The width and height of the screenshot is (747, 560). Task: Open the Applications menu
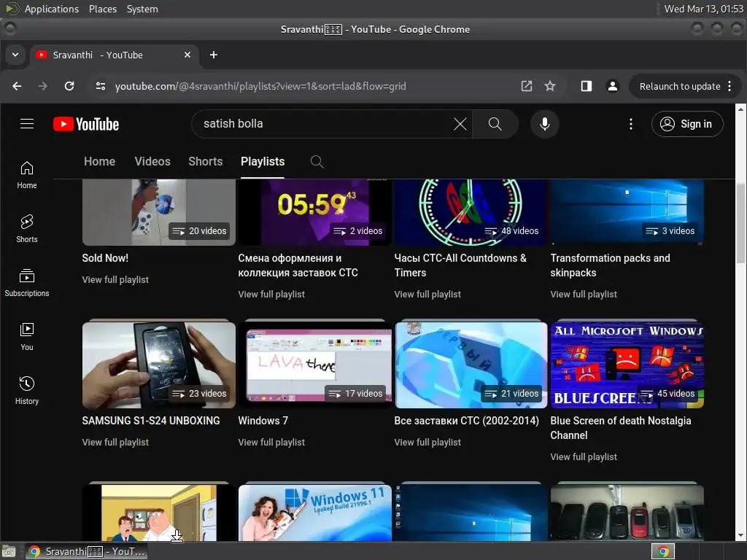52,9
